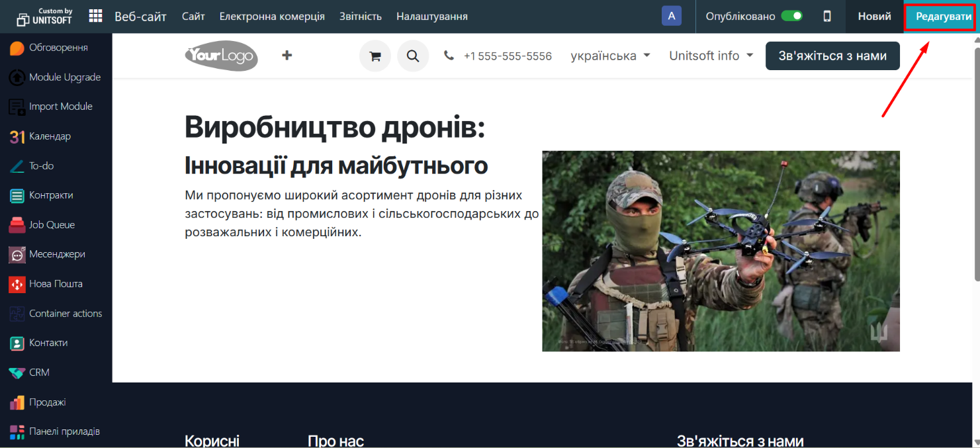980x448 pixels.
Task: Click the website search magnifier icon
Action: pos(413,56)
